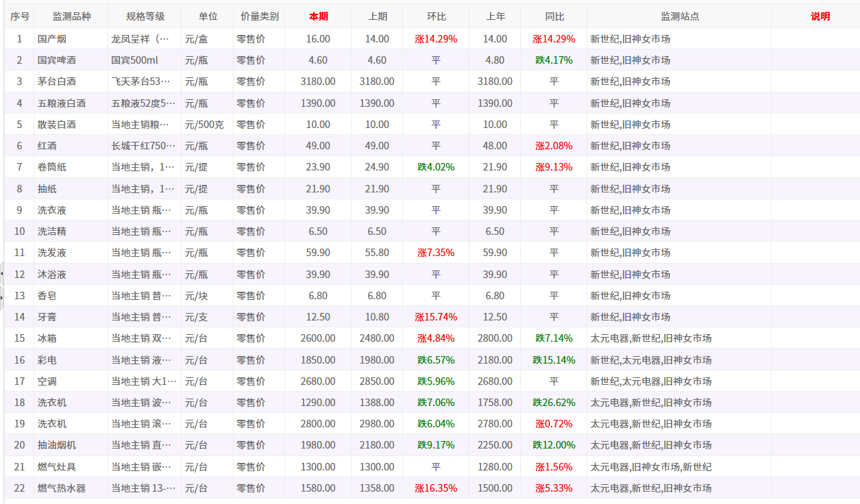
Task: Click the 涨16.35% value for 燃气热水器
Action: coord(436,488)
